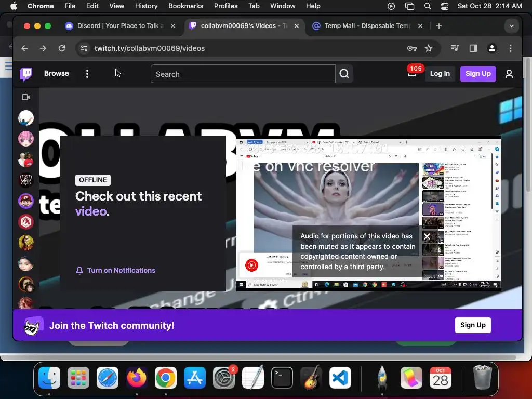Open the Trash in the Dock
Viewport: 532px width, 399px height.
[x=482, y=378]
